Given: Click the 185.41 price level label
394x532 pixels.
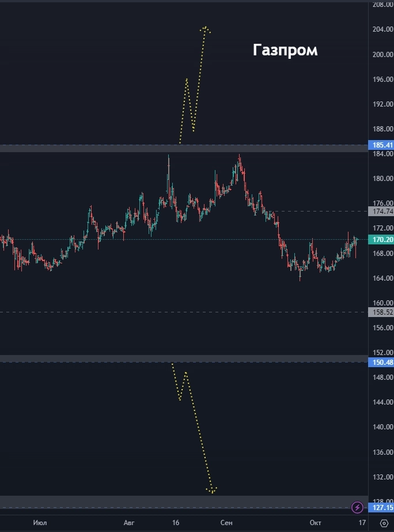Looking at the screenshot, I should [381, 145].
